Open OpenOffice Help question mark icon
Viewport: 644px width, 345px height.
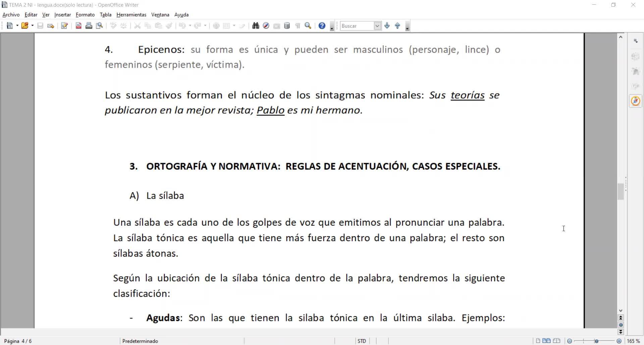click(322, 26)
